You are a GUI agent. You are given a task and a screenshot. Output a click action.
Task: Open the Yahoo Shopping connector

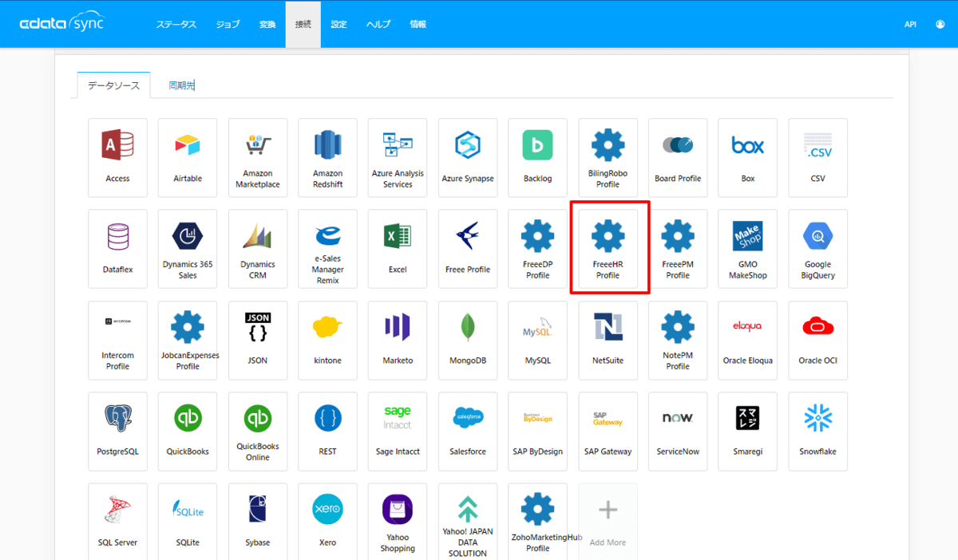point(398,521)
